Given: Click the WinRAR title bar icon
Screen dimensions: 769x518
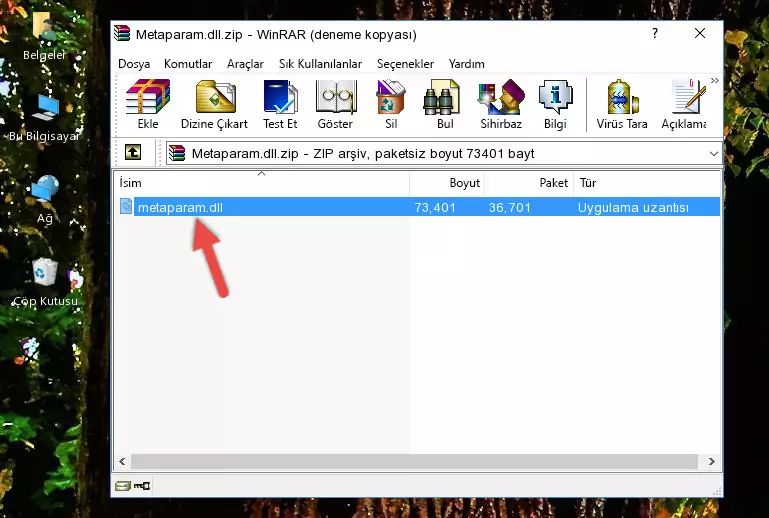Looking at the screenshot, I should [x=122, y=34].
